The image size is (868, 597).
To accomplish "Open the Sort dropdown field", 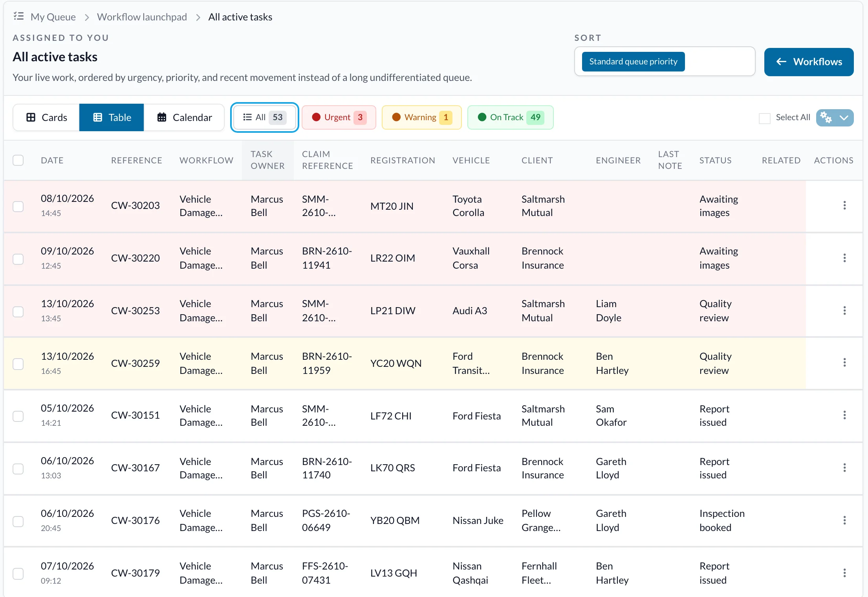I will coord(665,62).
